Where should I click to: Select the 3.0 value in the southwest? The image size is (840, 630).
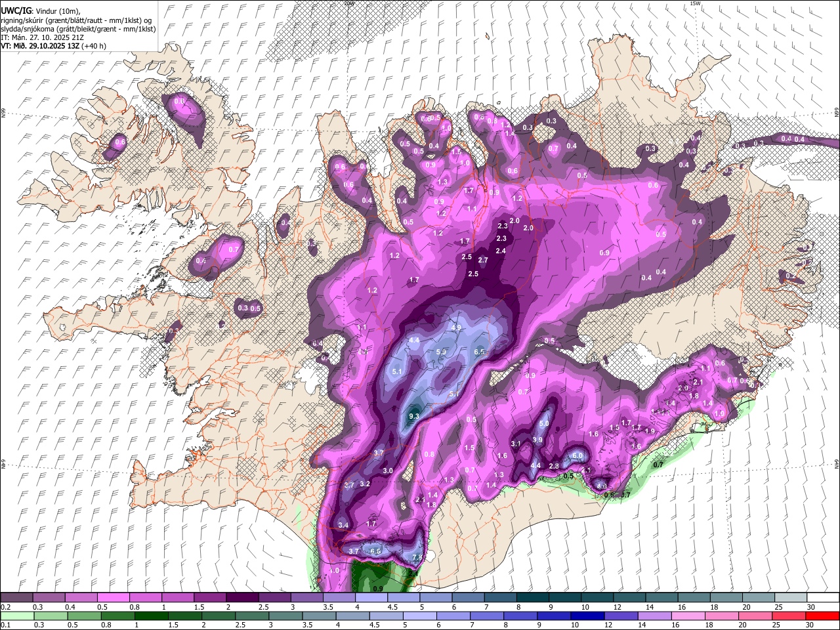(x=388, y=471)
